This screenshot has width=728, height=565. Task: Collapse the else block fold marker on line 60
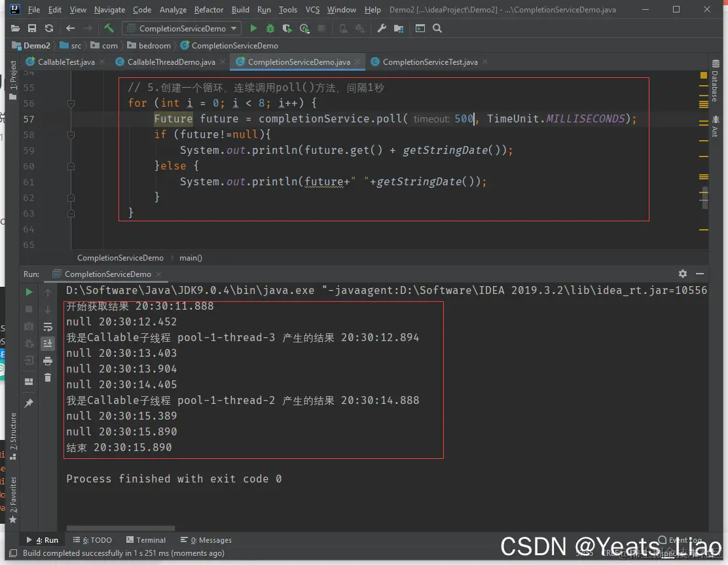point(71,166)
